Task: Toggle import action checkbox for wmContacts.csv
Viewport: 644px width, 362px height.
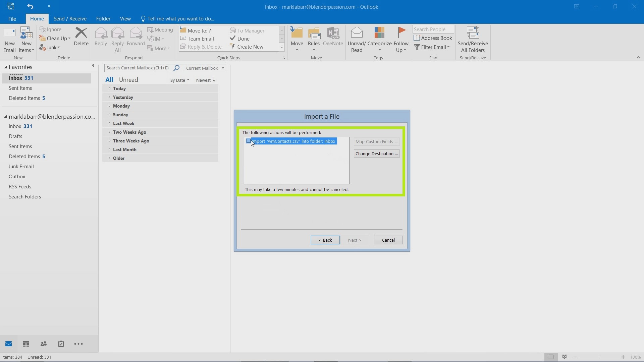Action: point(249,141)
